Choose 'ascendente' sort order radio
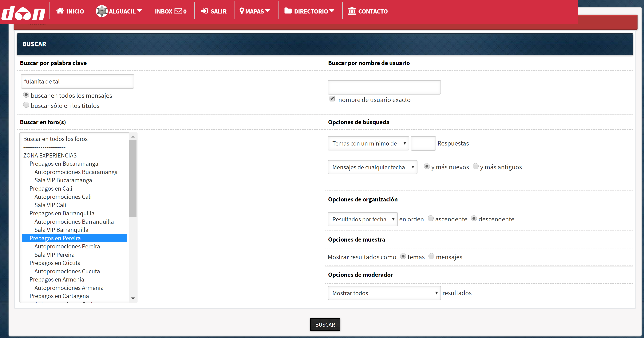This screenshot has height=338, width=644. (x=430, y=219)
